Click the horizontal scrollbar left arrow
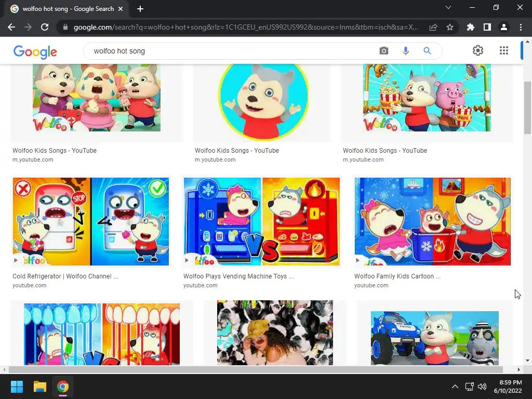This screenshot has width=532, height=399. pyautogui.click(x=4, y=369)
